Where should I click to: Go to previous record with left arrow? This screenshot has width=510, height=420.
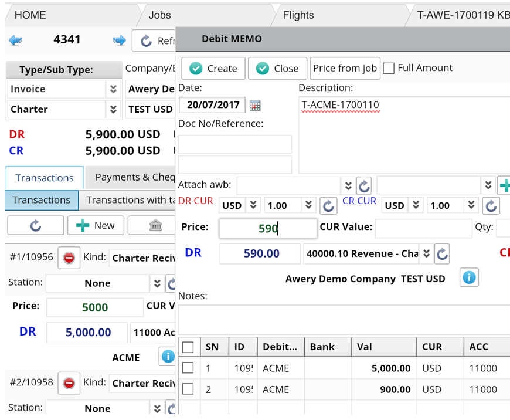point(16,40)
